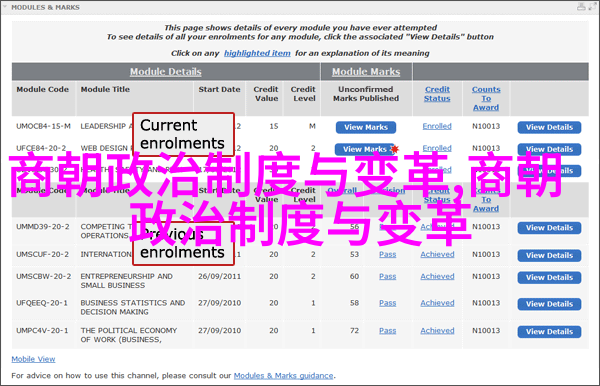Image resolution: width=600 pixels, height=386 pixels.
Task: Open View Marks for UFCE84-20-2 web design
Action: [x=365, y=149]
